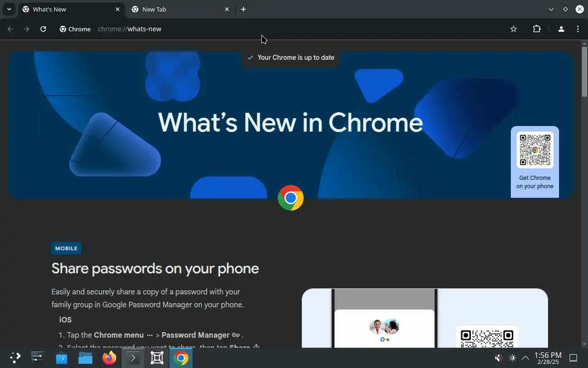Click the MOBILE category badge
This screenshot has height=368, width=588.
click(66, 248)
